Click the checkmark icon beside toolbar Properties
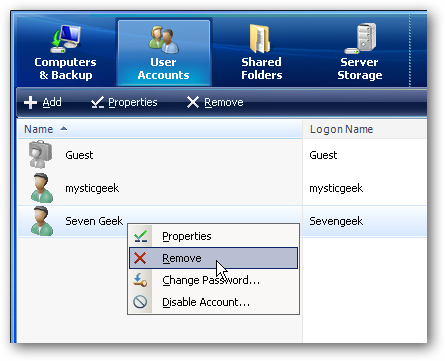 click(x=98, y=102)
